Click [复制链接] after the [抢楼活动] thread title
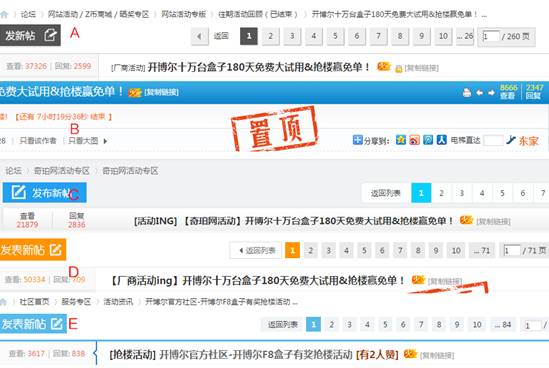Image resolution: width=549 pixels, height=368 pixels. (437, 355)
